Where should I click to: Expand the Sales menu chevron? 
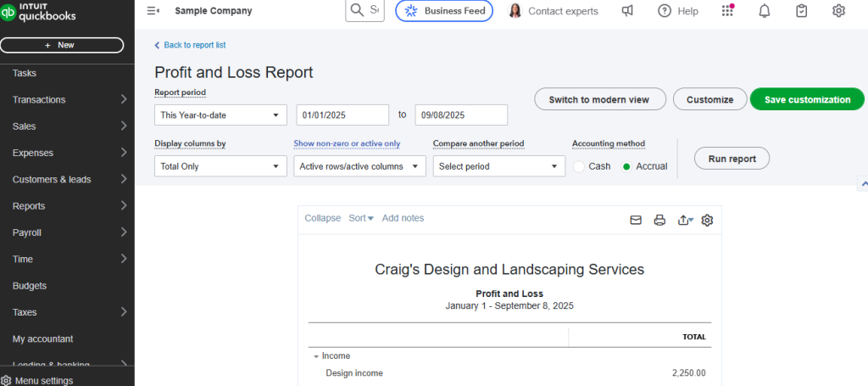pyautogui.click(x=124, y=126)
